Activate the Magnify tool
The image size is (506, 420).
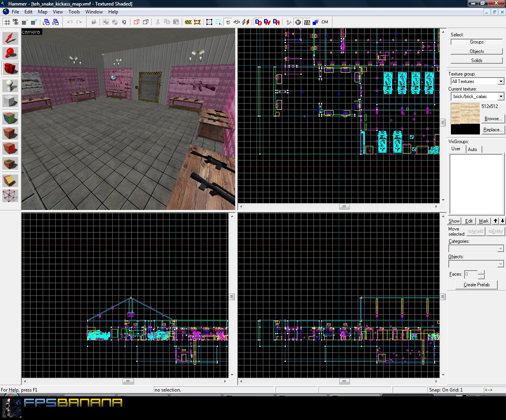pyautogui.click(x=10, y=53)
